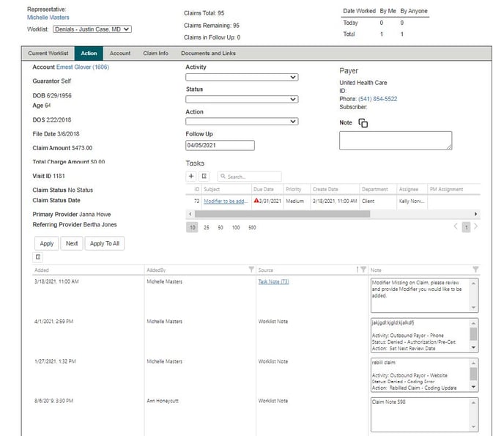Open the Worklist dropdown

point(95,29)
